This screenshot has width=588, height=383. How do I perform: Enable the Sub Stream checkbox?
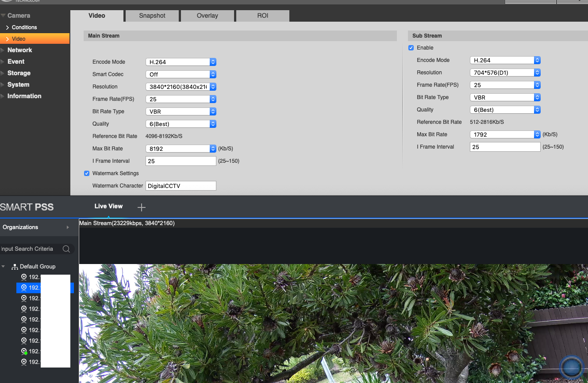click(x=411, y=48)
